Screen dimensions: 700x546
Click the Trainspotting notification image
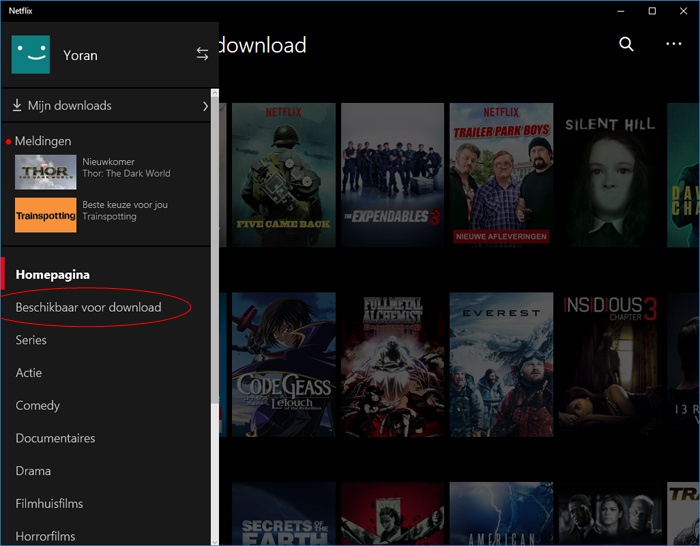coord(45,215)
